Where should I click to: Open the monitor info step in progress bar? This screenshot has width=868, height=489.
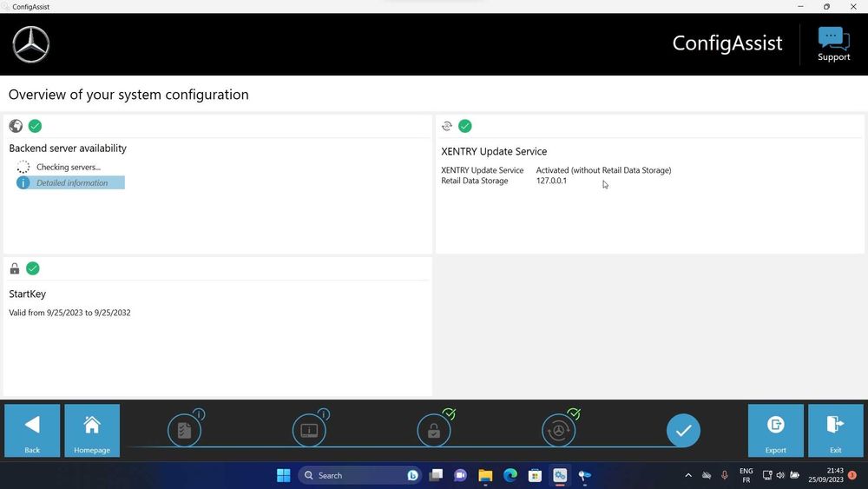309,430
